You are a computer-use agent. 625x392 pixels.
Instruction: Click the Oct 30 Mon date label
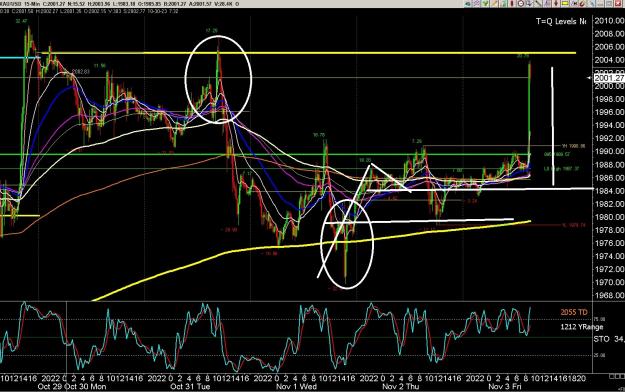[x=85, y=386]
